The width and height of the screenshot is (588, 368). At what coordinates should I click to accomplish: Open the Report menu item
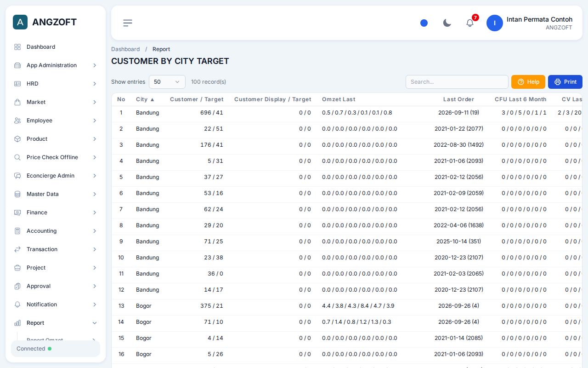56,323
